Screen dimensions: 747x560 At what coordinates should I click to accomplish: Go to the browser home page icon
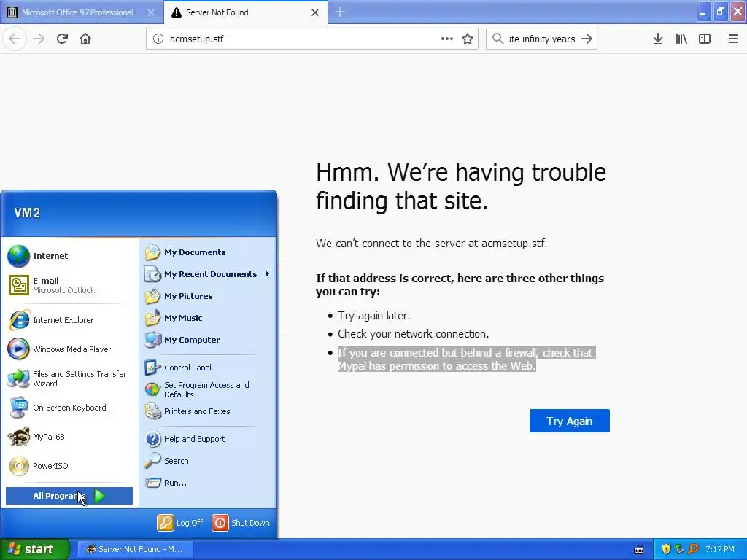tap(85, 39)
